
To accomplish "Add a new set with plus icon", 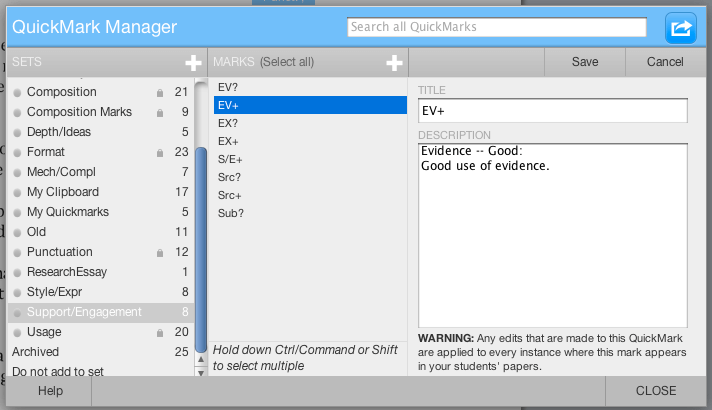I will (193, 62).
